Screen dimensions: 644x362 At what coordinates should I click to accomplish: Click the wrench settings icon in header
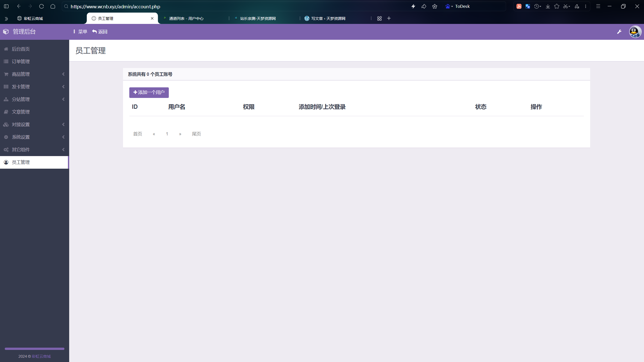(x=619, y=32)
